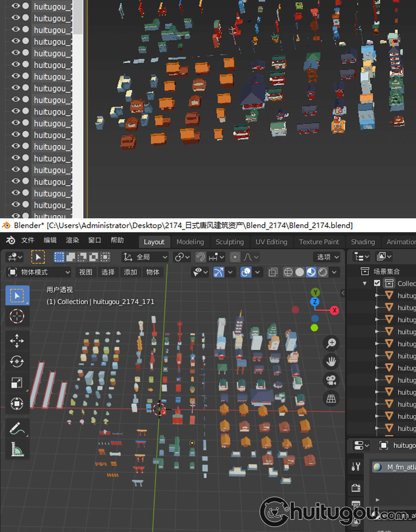
Task: Click the 添加 add menu button
Action: 130,272
